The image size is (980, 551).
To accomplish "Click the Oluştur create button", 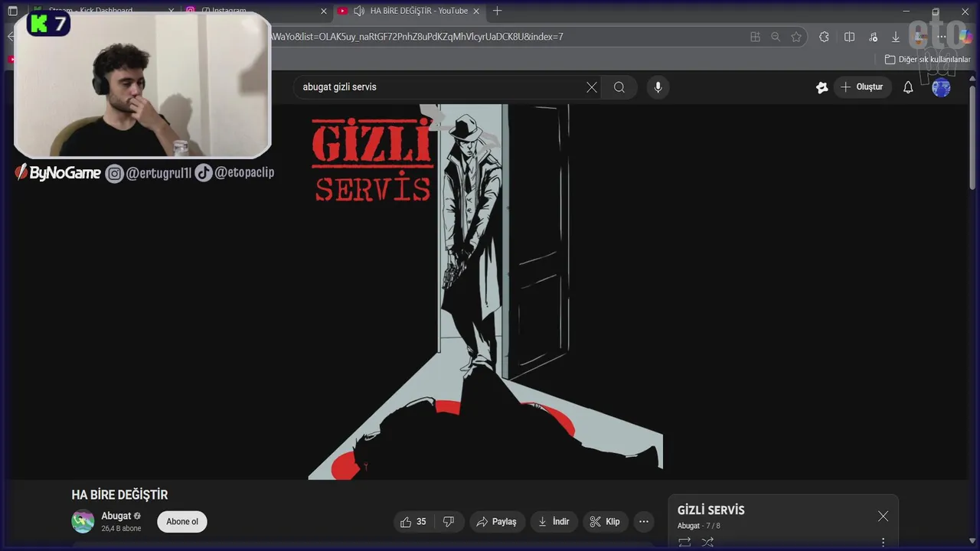I will click(x=862, y=87).
